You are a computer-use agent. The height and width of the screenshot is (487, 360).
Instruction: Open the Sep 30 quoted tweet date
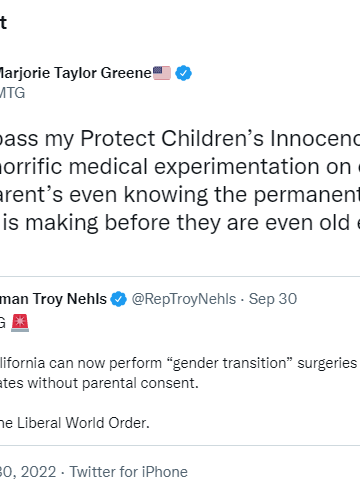click(273, 299)
